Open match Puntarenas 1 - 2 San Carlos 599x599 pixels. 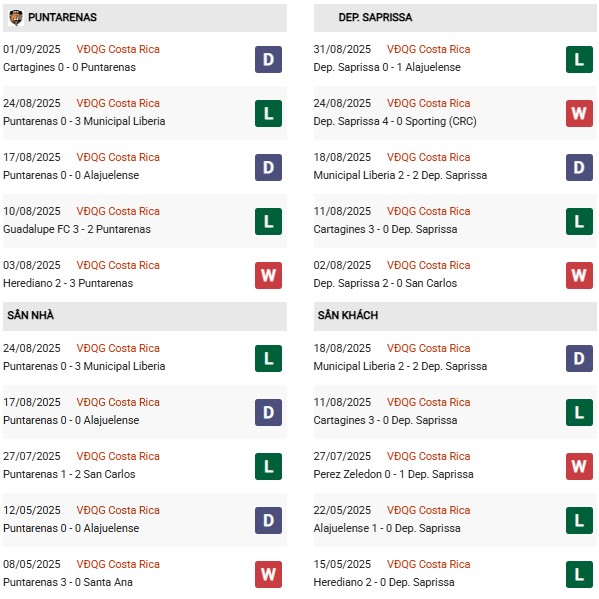(69, 474)
